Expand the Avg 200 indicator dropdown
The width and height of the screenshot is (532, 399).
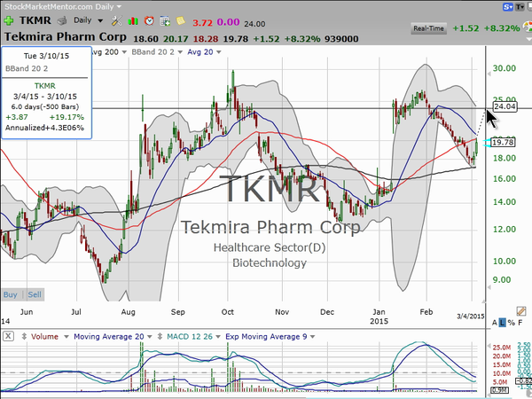tap(124, 52)
